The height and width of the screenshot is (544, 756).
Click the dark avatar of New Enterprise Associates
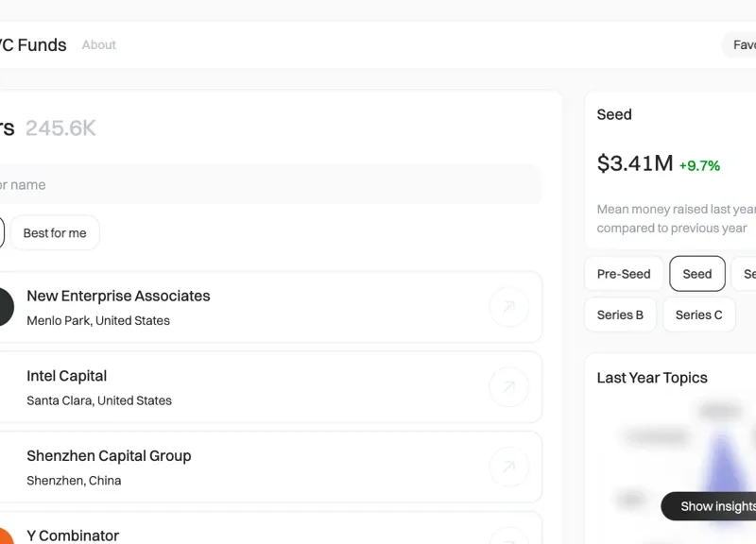coord(4,307)
